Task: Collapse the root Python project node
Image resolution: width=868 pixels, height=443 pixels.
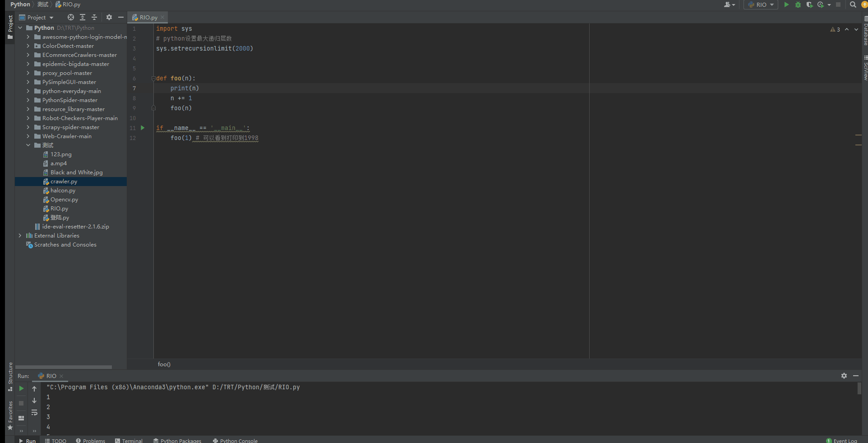Action: point(20,28)
